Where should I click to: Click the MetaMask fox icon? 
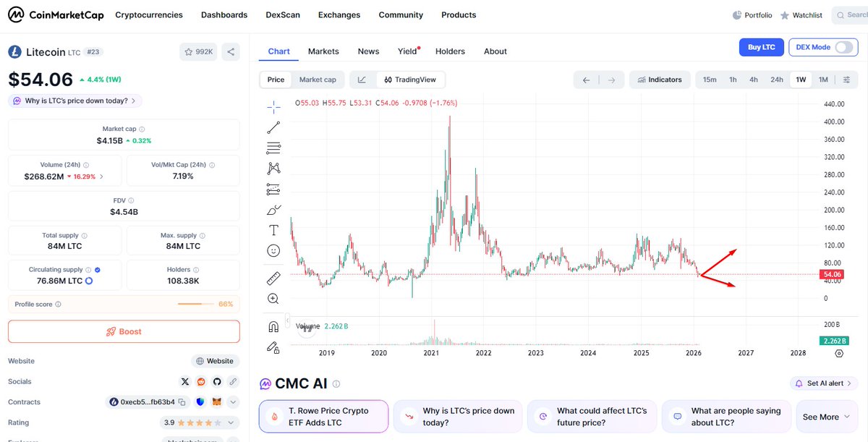[x=216, y=401]
